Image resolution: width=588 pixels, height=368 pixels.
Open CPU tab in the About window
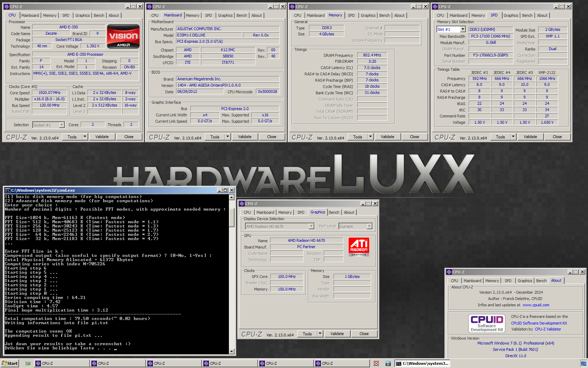coord(454,281)
